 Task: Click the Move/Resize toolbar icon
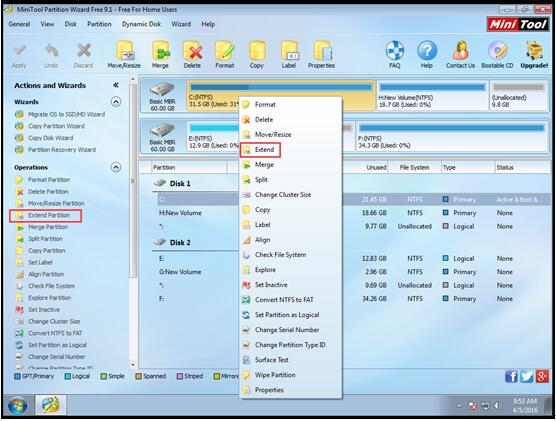(x=124, y=54)
